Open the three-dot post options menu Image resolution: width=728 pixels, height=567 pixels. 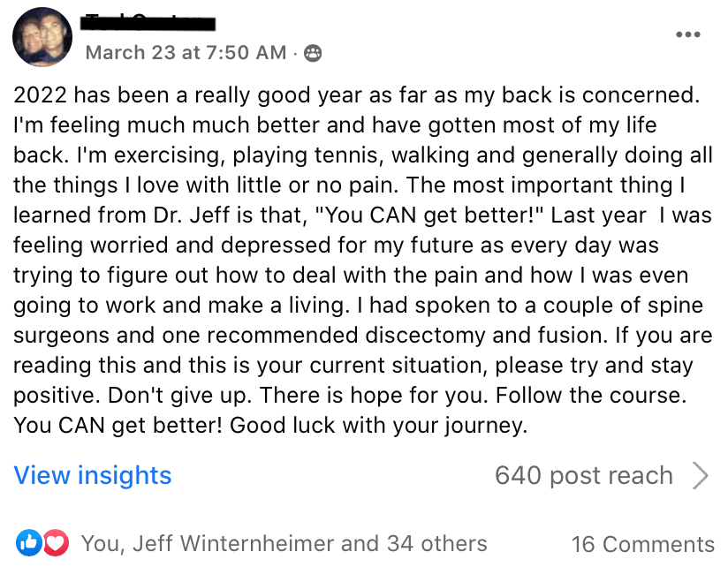tap(687, 34)
